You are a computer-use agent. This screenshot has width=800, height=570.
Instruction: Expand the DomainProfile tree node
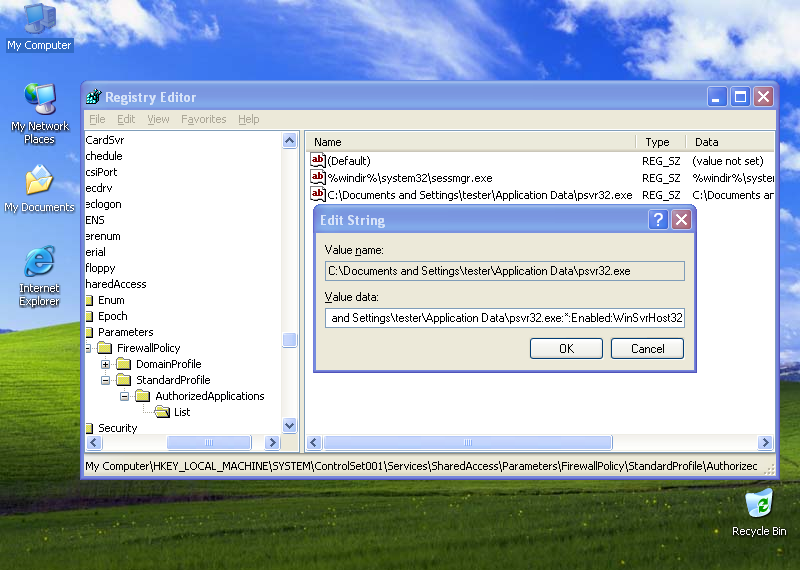(x=105, y=364)
